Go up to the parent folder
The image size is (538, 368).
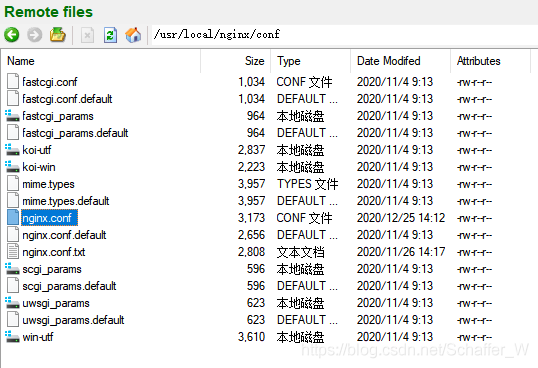(x=58, y=35)
